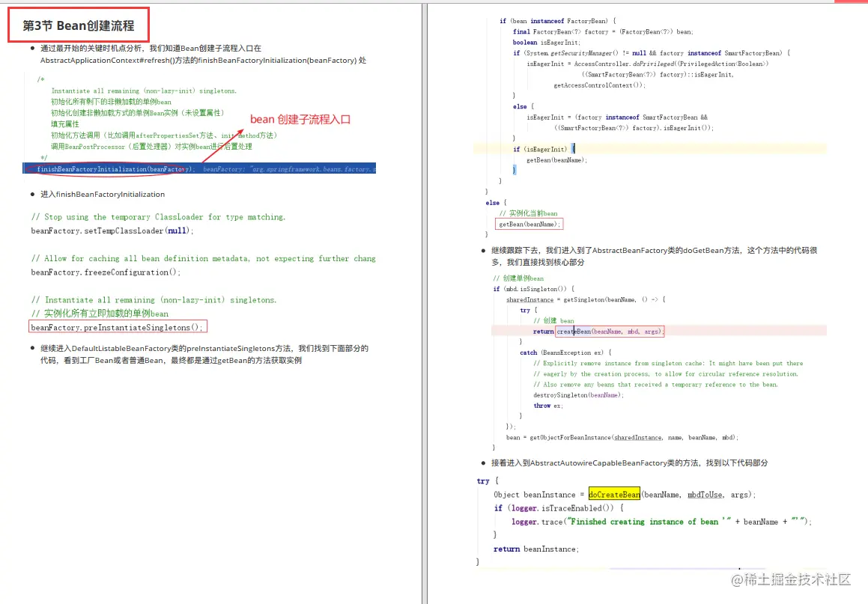Click the line 'beanFactory.freezeConfiguration();'
The image size is (868, 604).
105,272
